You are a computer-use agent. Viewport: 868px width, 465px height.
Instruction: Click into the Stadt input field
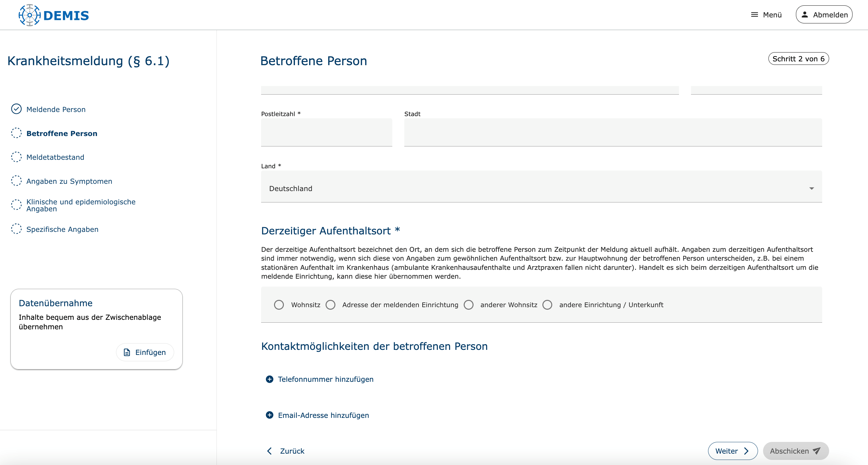coord(613,133)
